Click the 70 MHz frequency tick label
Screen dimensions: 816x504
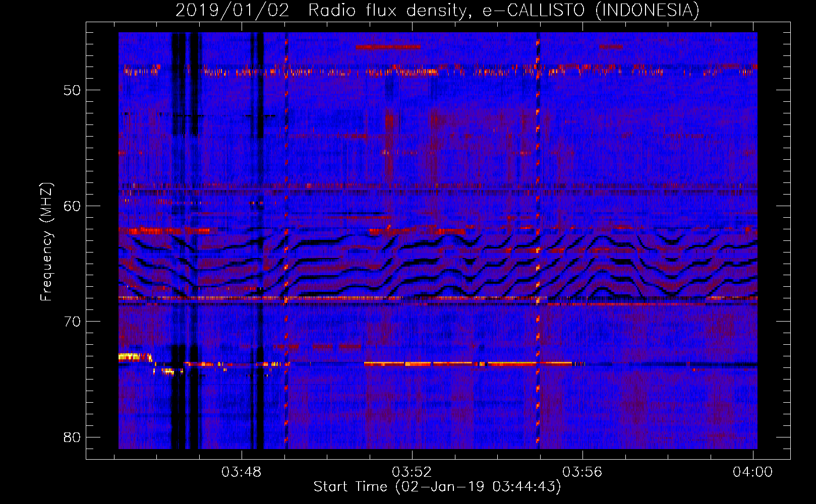click(x=72, y=322)
